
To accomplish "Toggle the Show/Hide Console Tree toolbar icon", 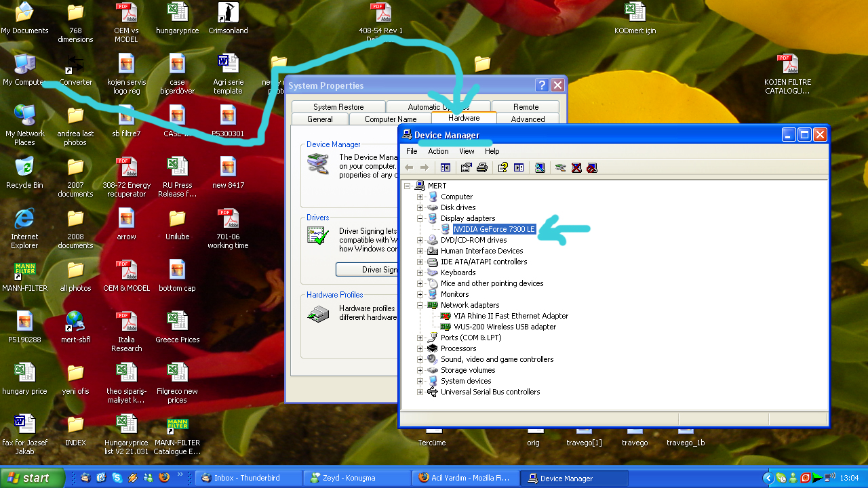I will pos(446,167).
